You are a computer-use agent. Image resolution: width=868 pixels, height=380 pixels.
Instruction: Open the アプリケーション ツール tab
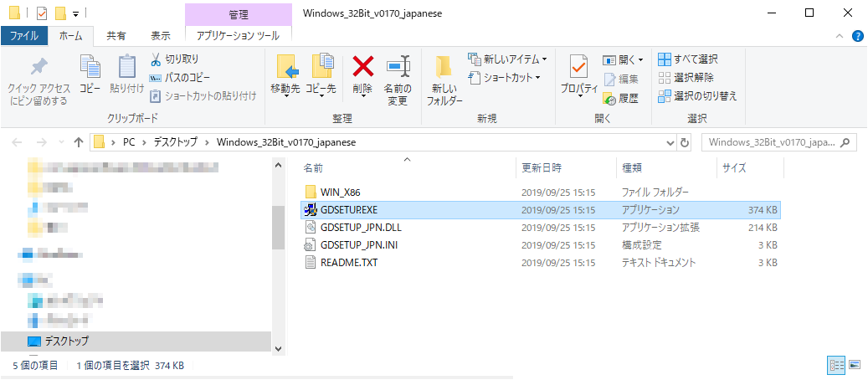coord(238,36)
